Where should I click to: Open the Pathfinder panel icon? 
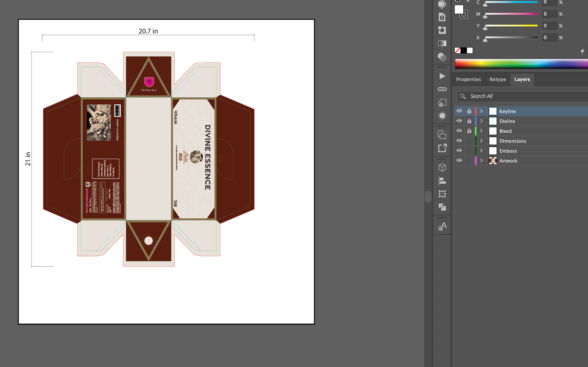pos(442,207)
